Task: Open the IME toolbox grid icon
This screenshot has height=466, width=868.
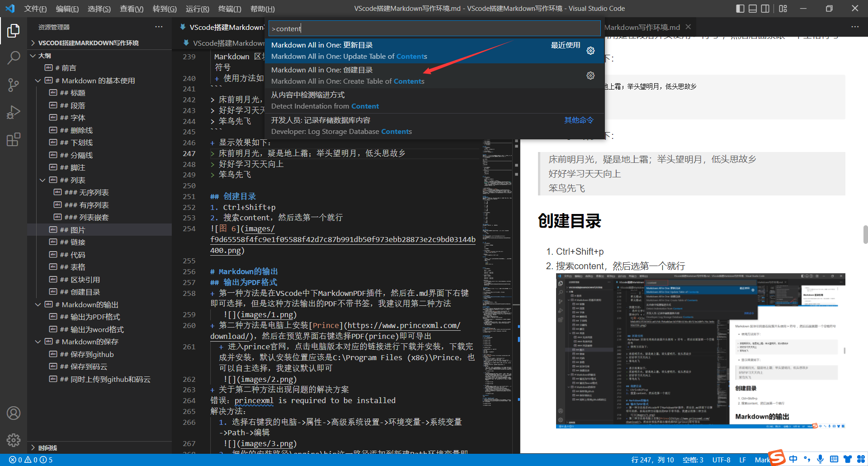Action: coord(861,459)
